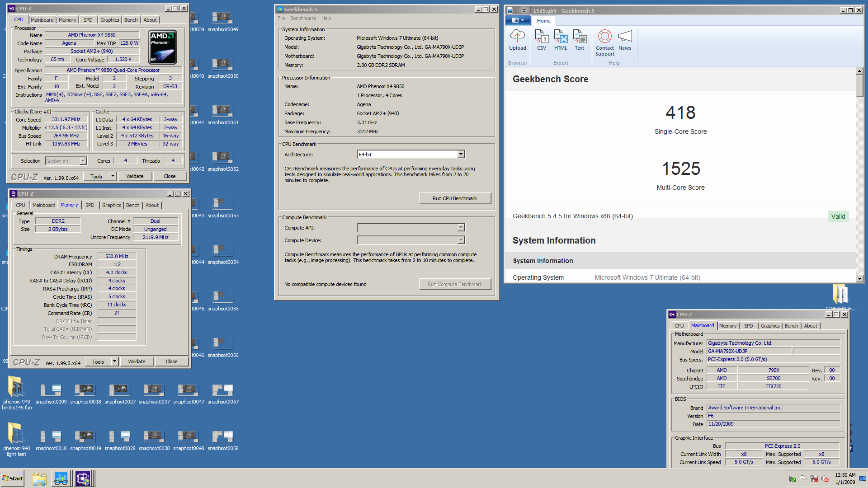Switch to SPD tab in top CPU-Z window
This screenshot has height=488, width=868.
[x=88, y=20]
